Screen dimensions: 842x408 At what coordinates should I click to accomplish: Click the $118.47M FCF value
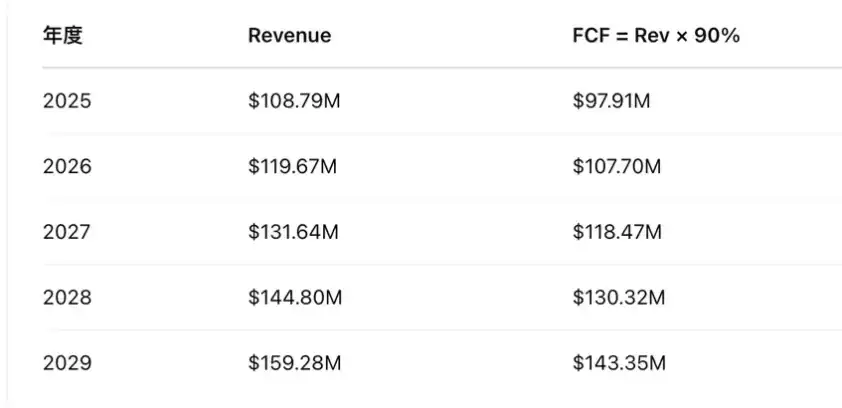click(616, 232)
